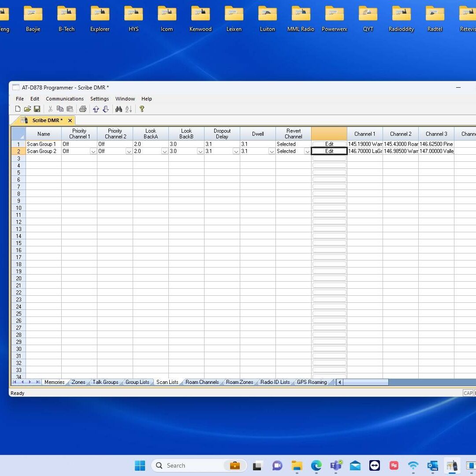The width and height of the screenshot is (476, 476).
Task: Click the Copy toolbar icon
Action: click(60, 109)
